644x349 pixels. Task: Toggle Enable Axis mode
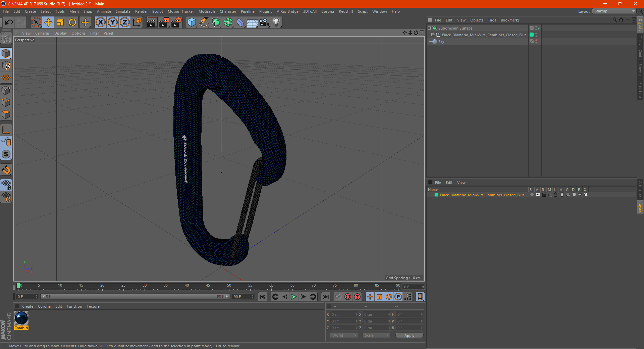(x=6, y=130)
